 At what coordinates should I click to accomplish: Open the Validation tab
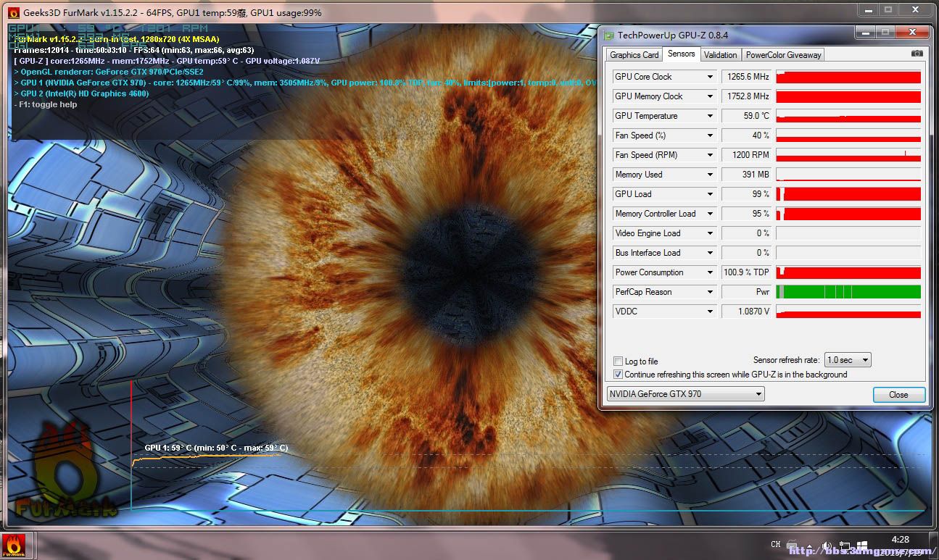click(x=720, y=55)
